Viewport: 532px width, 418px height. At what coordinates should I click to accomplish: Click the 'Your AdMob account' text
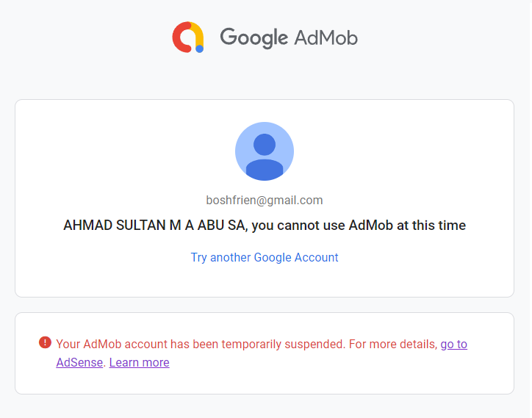click(103, 344)
